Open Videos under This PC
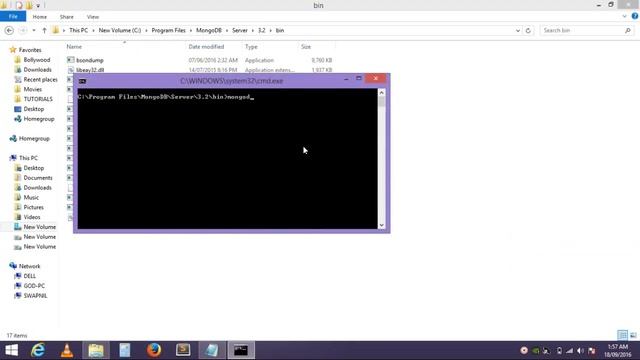Image resolution: width=640 pixels, height=360 pixels. coord(32,217)
